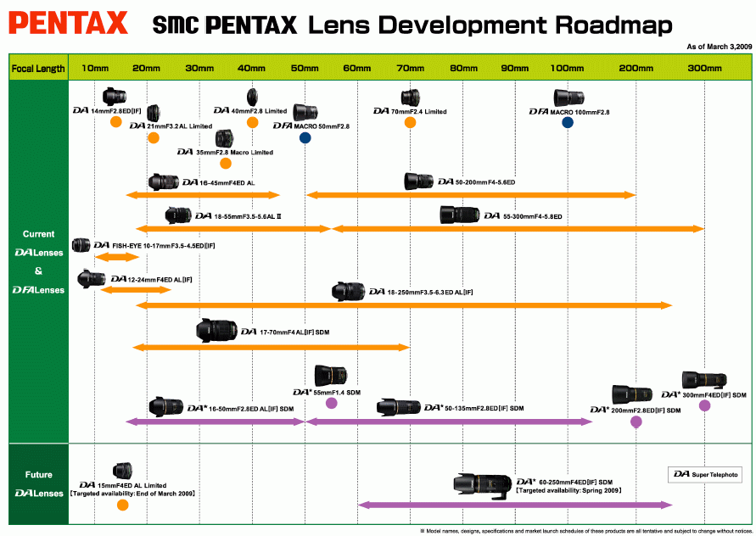Click the Focal Length header label
The height and width of the screenshot is (536, 756).
(38, 69)
